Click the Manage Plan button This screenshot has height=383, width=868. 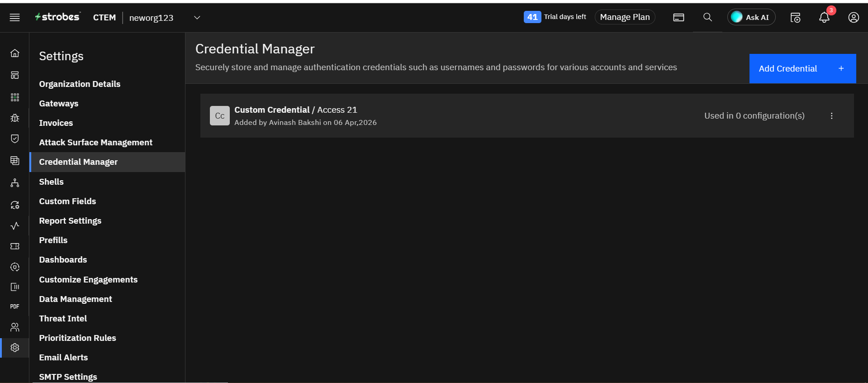[x=625, y=17]
